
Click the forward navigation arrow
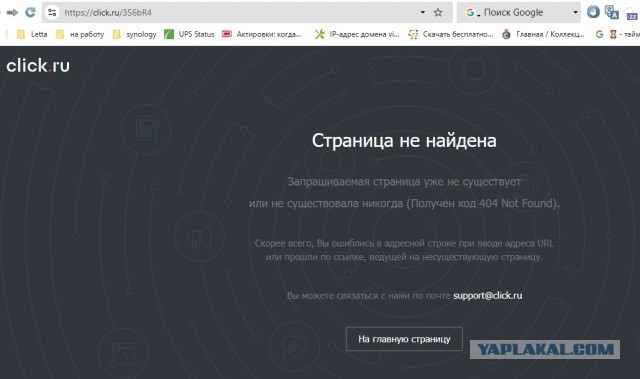pyautogui.click(x=12, y=13)
